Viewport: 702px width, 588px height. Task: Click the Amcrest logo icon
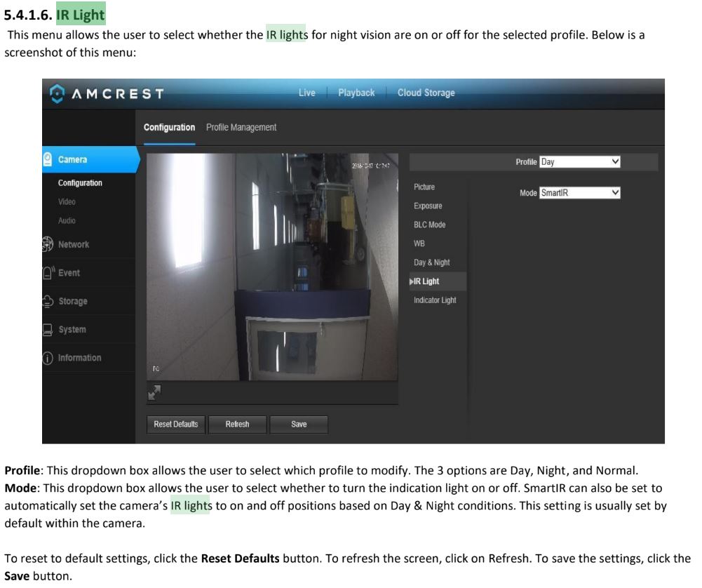coord(57,93)
